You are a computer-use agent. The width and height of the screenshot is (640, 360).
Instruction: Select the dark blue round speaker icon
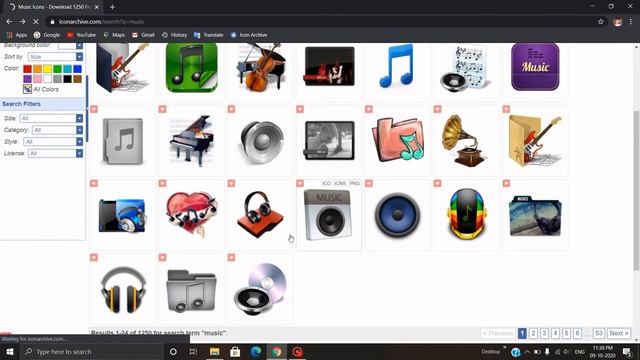(x=398, y=215)
